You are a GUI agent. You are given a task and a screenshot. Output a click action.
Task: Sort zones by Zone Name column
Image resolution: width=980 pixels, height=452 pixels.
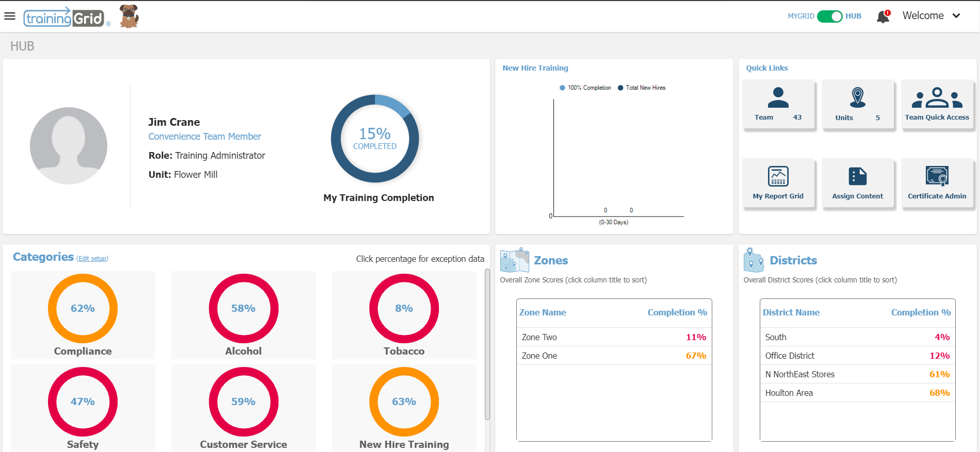tap(542, 312)
